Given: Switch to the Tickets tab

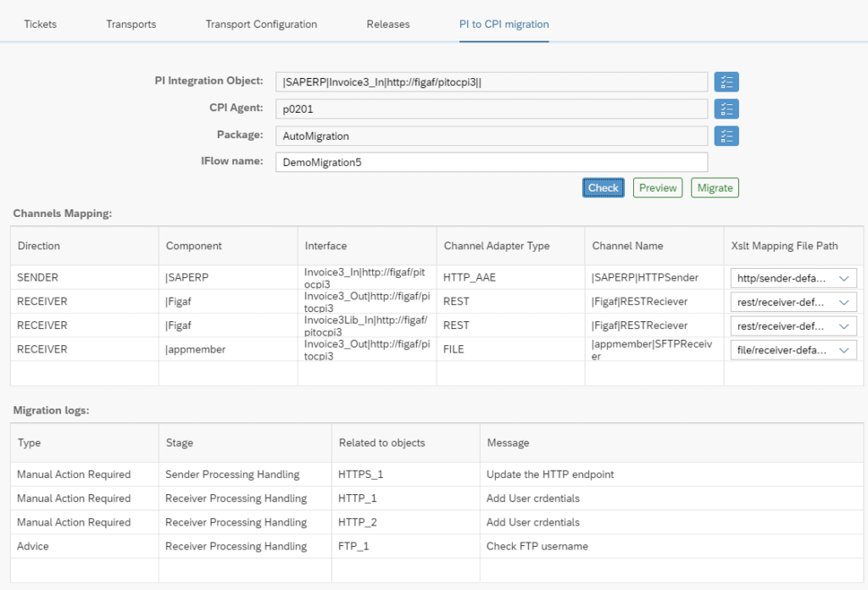Looking at the screenshot, I should [x=41, y=25].
